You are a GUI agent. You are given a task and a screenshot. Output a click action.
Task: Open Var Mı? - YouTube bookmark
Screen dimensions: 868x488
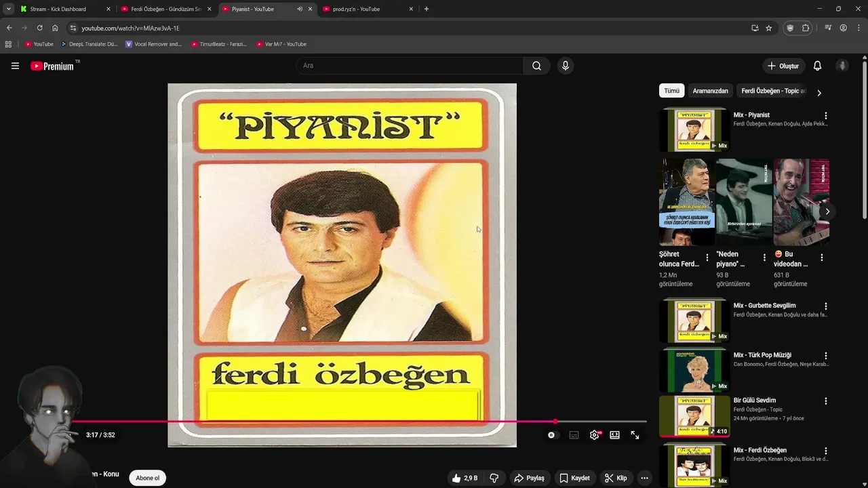[281, 44]
